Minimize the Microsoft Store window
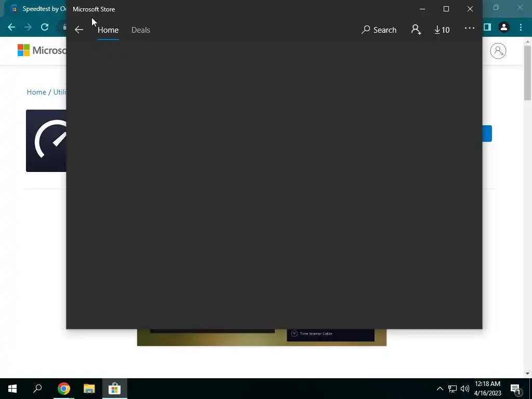 pos(422,9)
